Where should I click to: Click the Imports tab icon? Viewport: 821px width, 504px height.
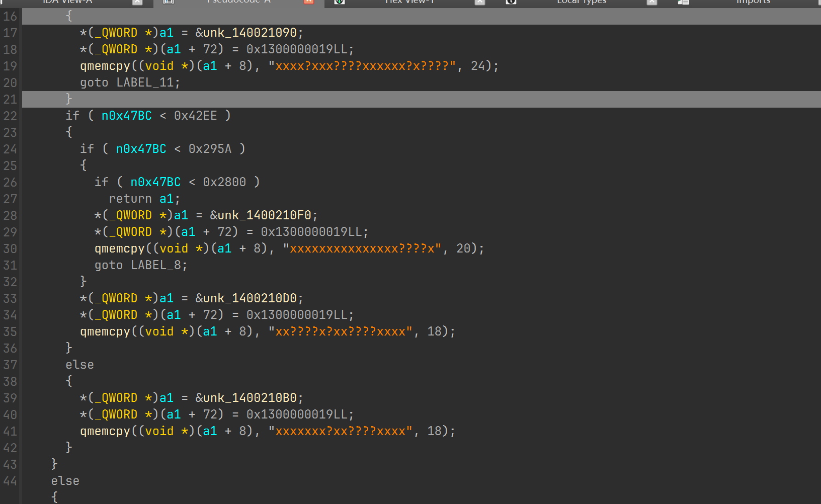[683, 2]
